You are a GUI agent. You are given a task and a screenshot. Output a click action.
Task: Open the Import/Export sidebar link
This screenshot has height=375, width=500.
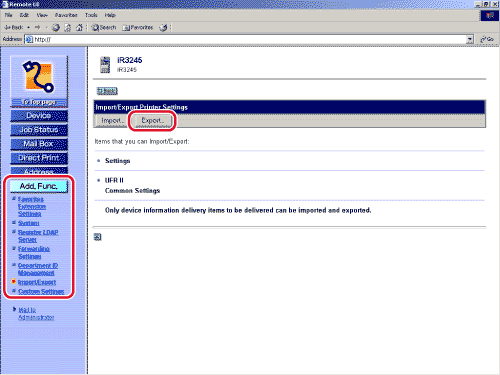(x=37, y=282)
